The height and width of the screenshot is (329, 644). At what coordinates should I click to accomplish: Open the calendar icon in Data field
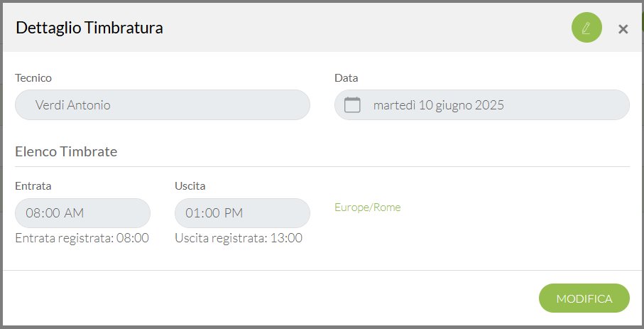pos(352,105)
